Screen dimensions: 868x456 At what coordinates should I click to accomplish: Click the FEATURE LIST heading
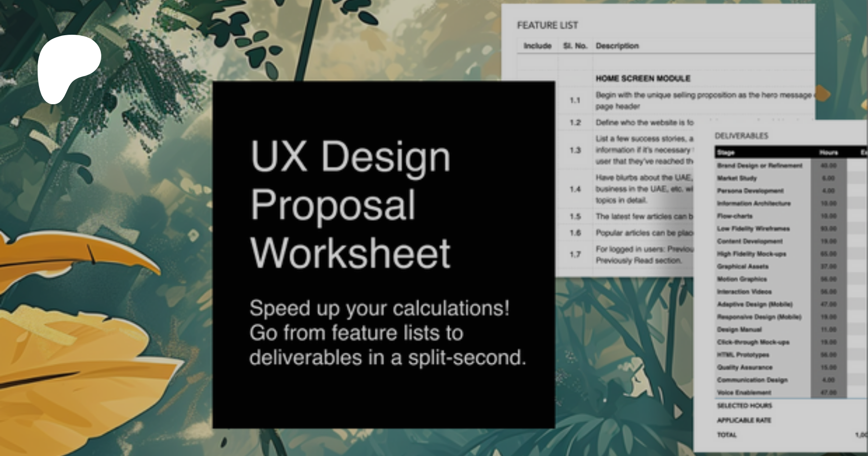click(x=547, y=25)
